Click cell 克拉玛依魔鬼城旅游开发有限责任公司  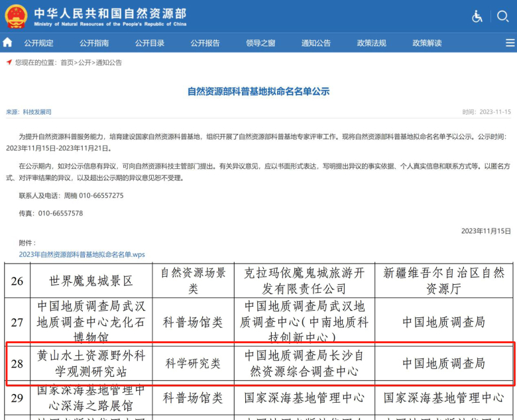click(304, 281)
